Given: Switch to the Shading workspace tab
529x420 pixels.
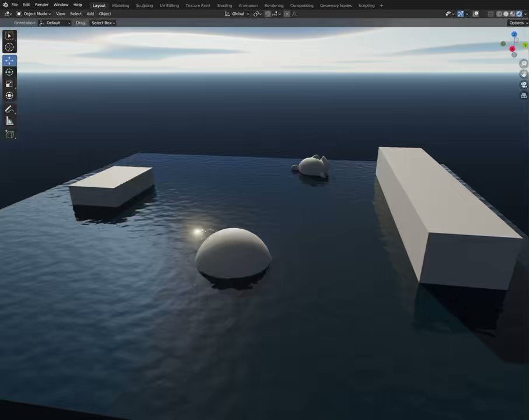Looking at the screenshot, I should pos(224,5).
